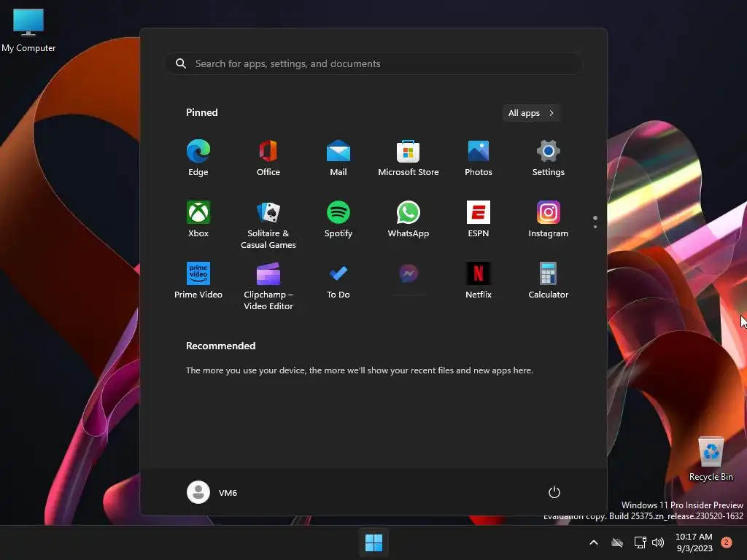
Task: Open the volume speaker tray icon
Action: (x=658, y=542)
